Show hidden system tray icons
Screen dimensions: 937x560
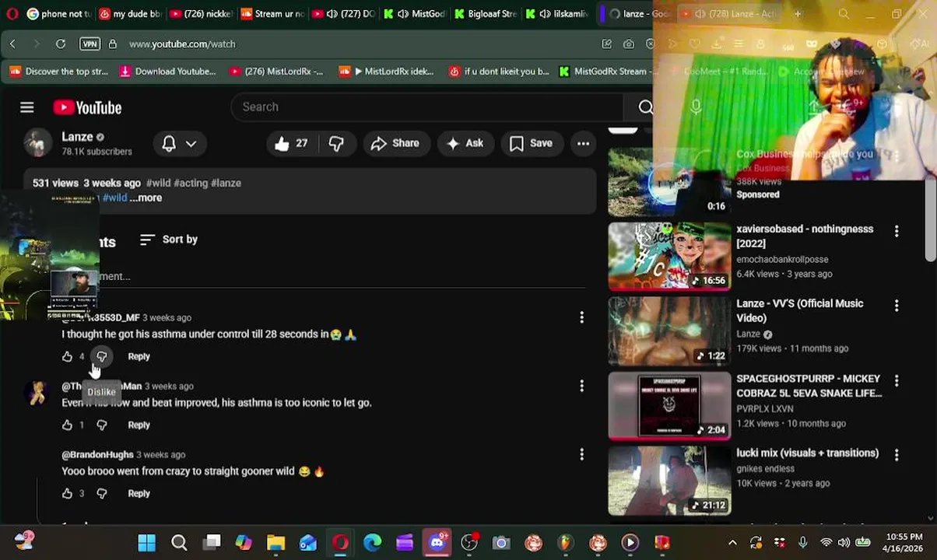point(732,543)
